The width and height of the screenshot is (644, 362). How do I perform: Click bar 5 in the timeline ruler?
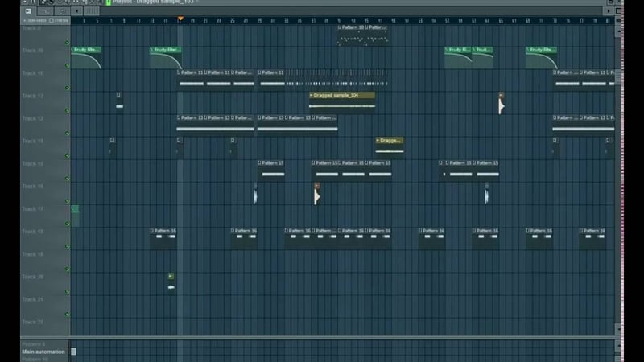(97, 21)
